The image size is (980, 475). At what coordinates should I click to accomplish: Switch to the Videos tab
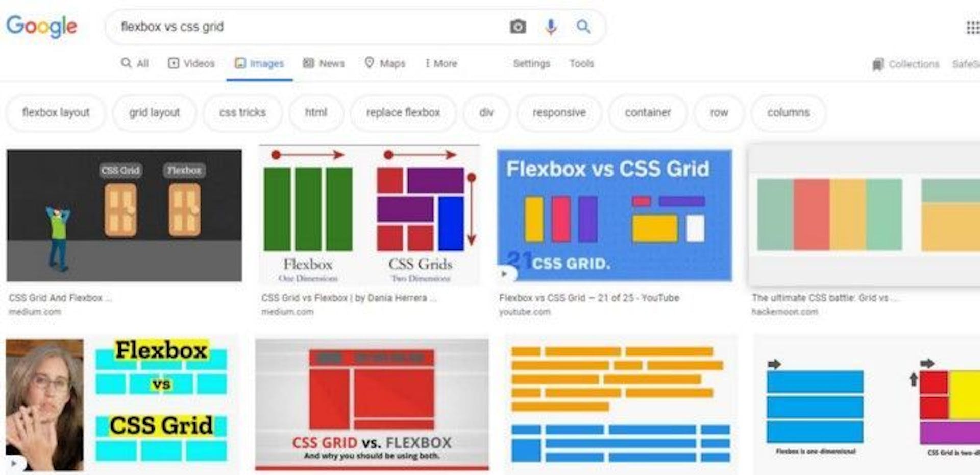pos(191,63)
